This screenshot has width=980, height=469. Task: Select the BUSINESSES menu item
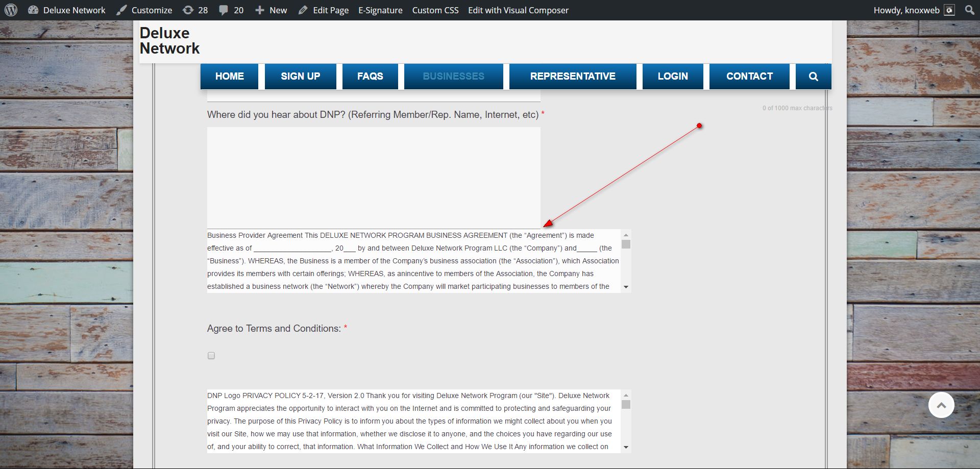click(454, 77)
